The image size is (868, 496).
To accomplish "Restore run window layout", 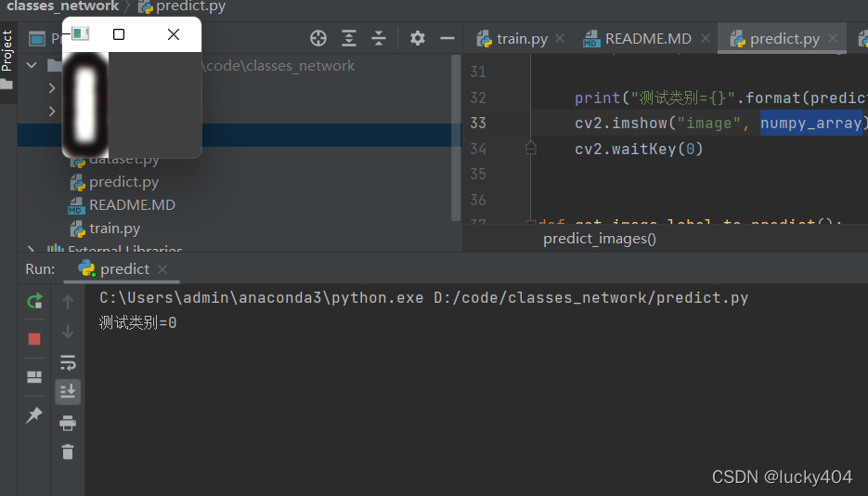I will click(x=34, y=377).
